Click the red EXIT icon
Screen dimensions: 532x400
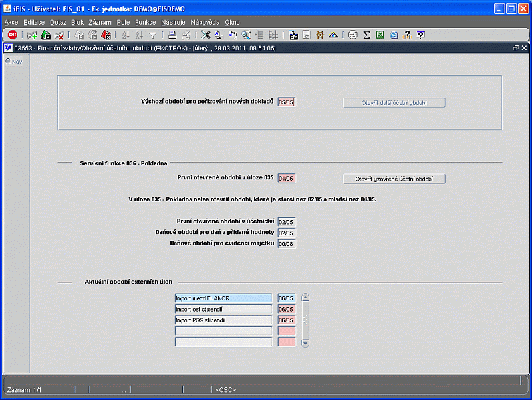click(x=13, y=35)
